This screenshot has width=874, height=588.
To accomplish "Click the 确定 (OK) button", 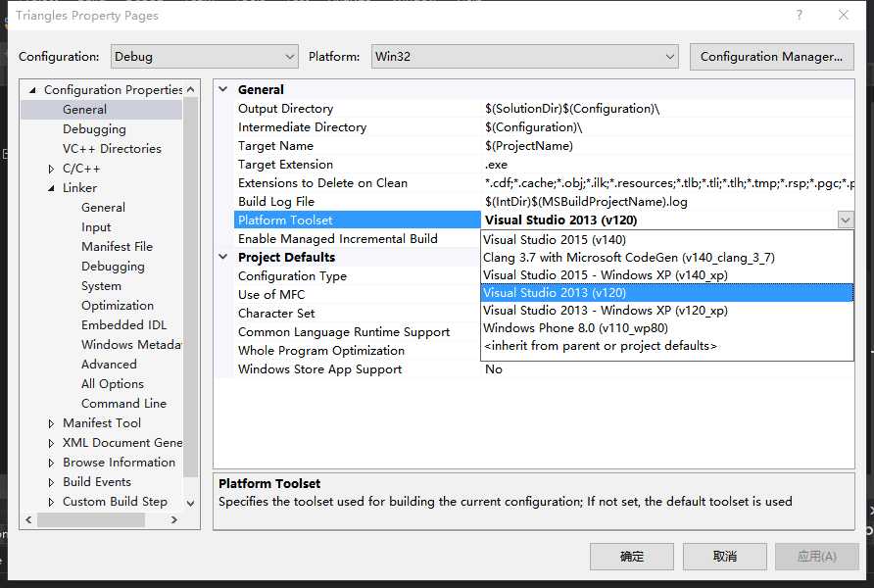I will tap(632, 557).
